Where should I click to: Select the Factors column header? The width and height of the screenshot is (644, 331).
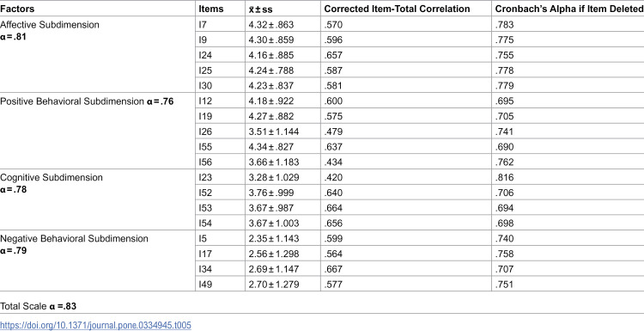click(17, 9)
